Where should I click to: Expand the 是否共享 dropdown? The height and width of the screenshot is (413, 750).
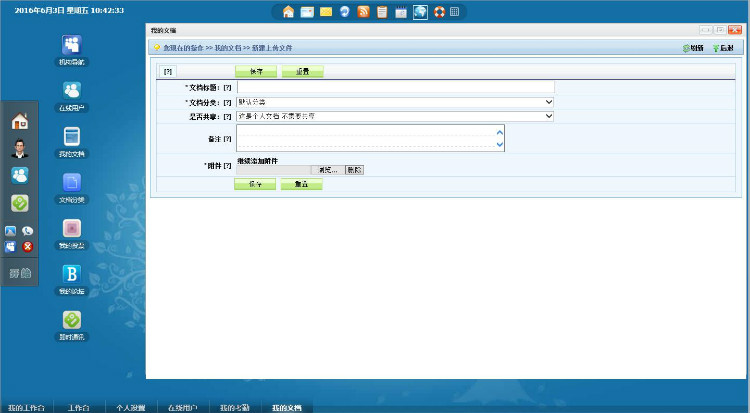click(395, 116)
